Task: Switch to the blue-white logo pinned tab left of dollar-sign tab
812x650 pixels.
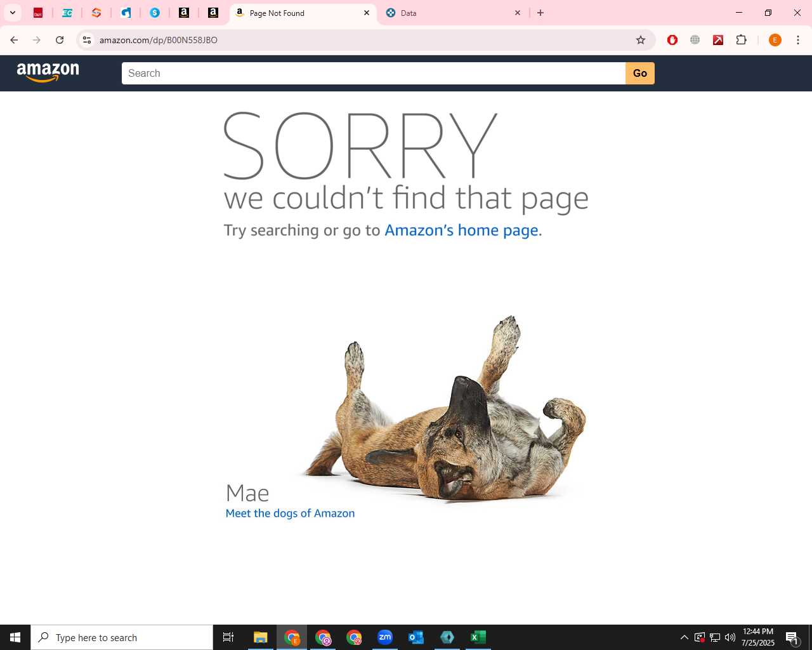Action: pos(126,13)
